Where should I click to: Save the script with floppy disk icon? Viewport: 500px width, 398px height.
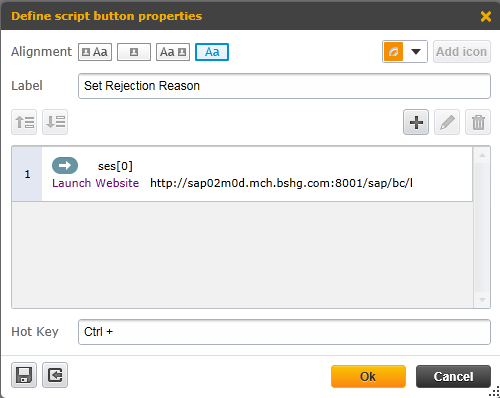(x=24, y=375)
